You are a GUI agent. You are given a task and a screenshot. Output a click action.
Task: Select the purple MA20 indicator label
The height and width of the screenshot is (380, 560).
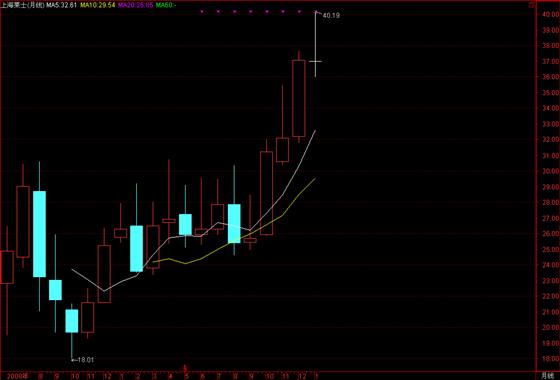[135, 5]
